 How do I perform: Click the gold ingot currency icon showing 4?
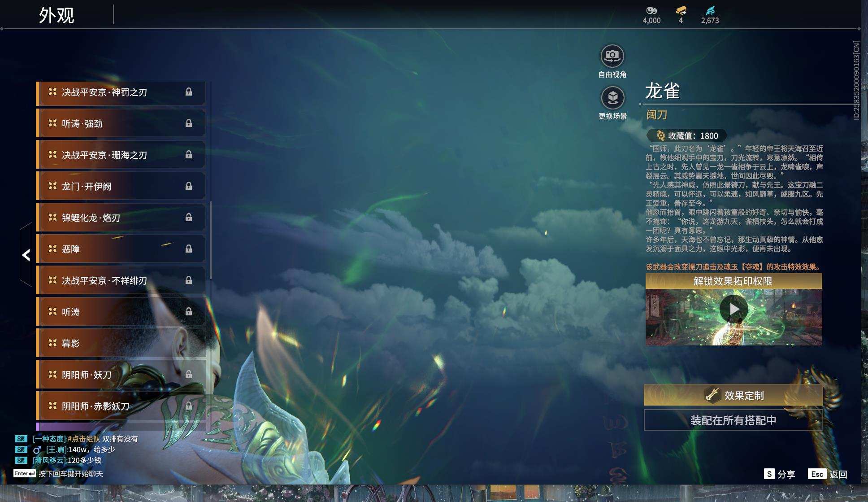681,10
